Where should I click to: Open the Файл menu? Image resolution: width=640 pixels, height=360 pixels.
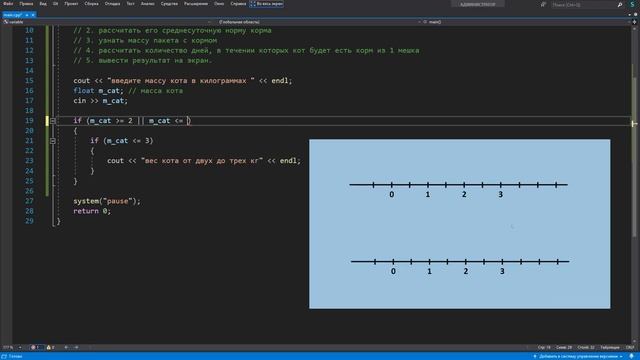coord(8,4)
